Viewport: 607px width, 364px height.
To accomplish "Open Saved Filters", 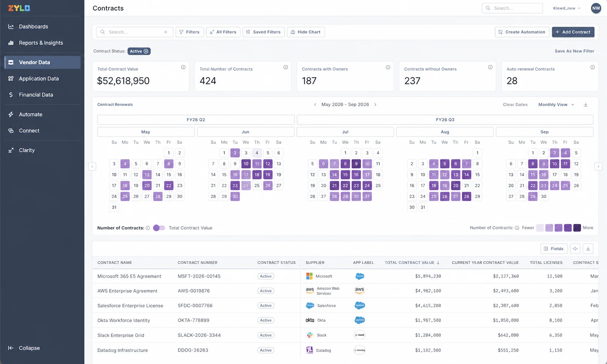I will point(264,32).
